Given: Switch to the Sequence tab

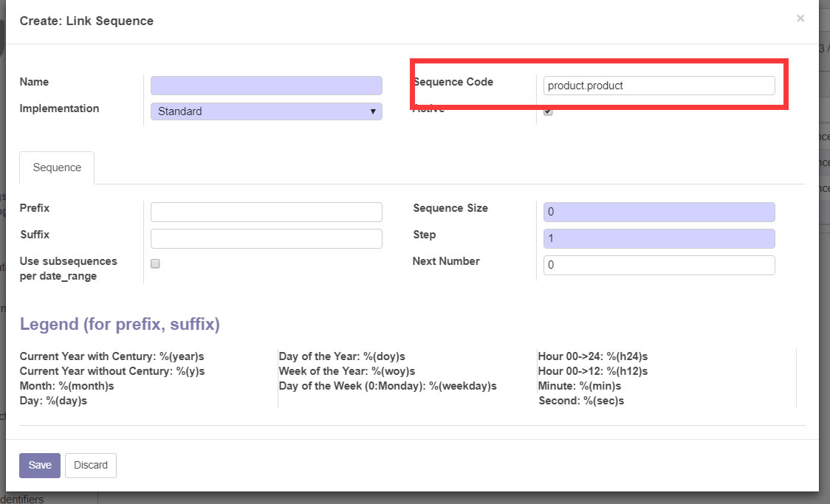Looking at the screenshot, I should point(57,168).
